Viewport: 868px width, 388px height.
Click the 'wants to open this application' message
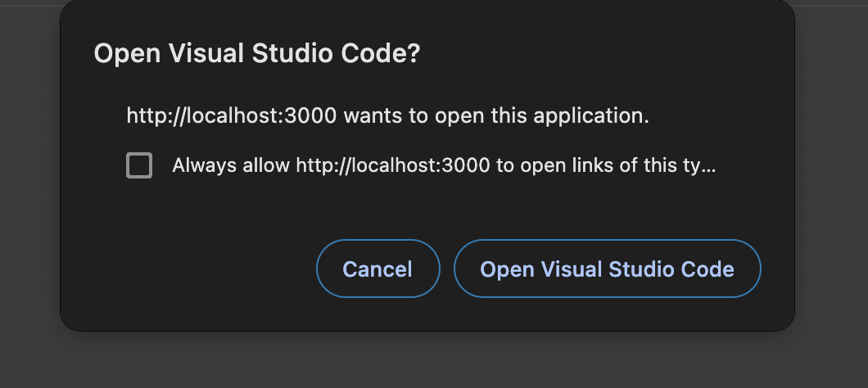click(495, 115)
